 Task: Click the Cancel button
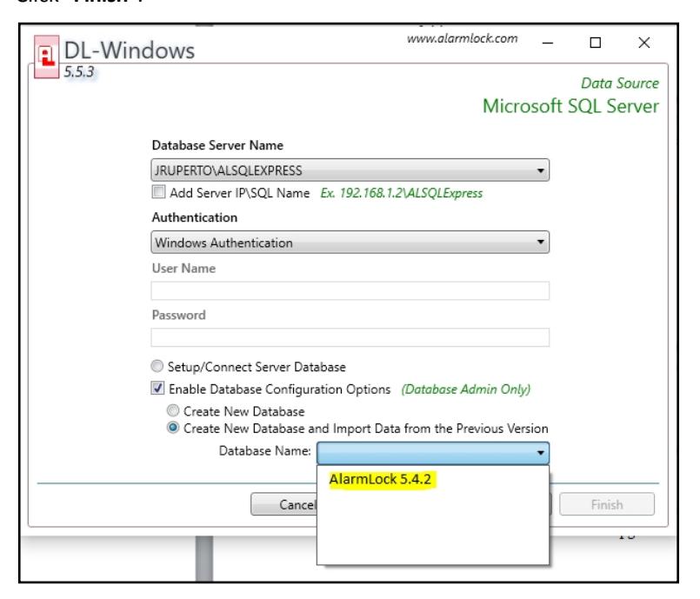(284, 504)
